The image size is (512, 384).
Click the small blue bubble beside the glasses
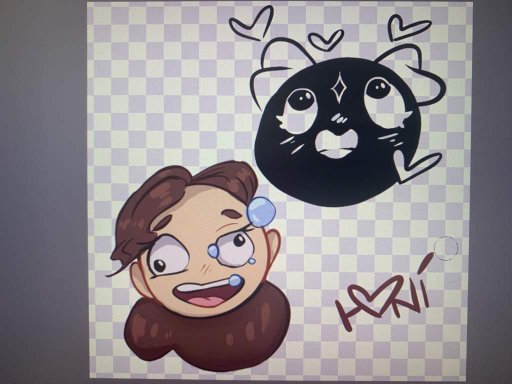pos(213,251)
